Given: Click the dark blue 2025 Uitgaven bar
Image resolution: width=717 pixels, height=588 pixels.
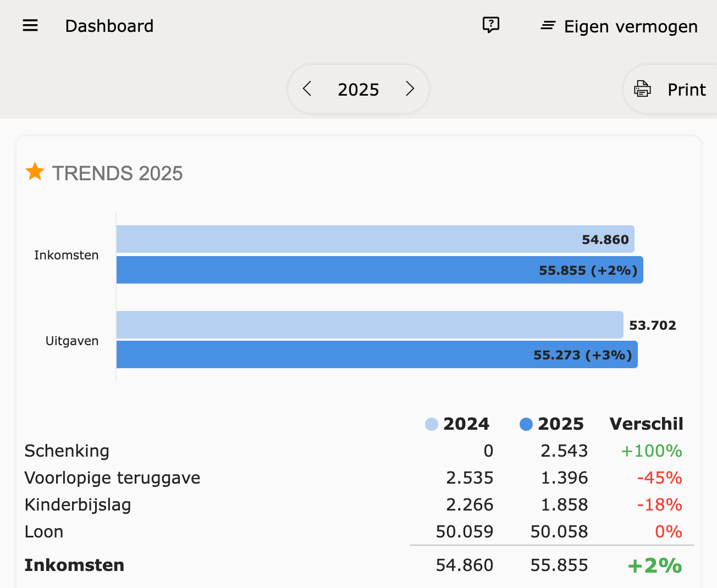Looking at the screenshot, I should point(377,354).
